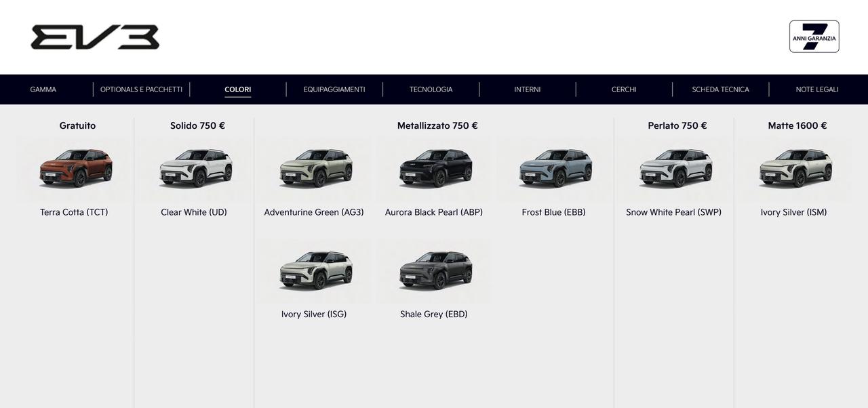
Task: Open the Optionals e Pacchetti tab
Action: pyautogui.click(x=141, y=89)
